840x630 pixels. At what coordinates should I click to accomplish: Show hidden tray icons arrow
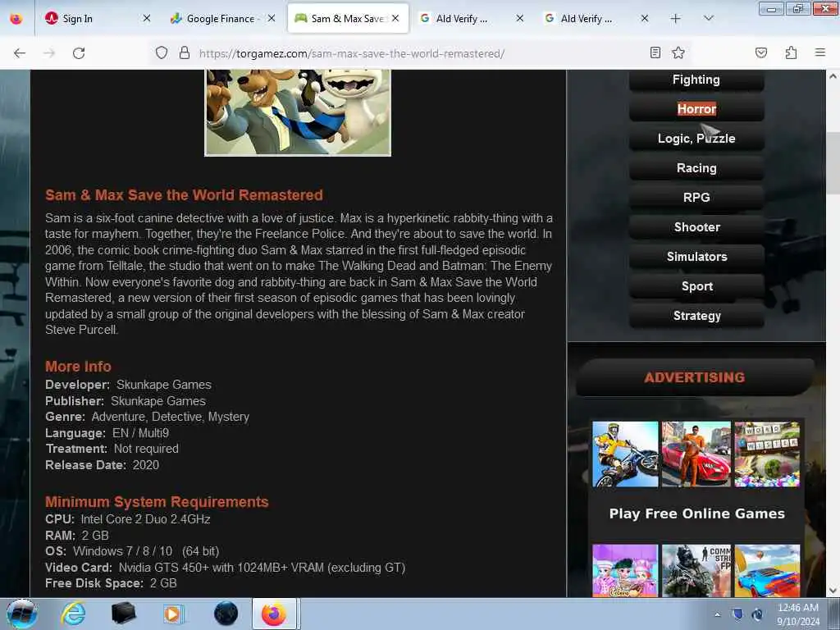point(717,614)
